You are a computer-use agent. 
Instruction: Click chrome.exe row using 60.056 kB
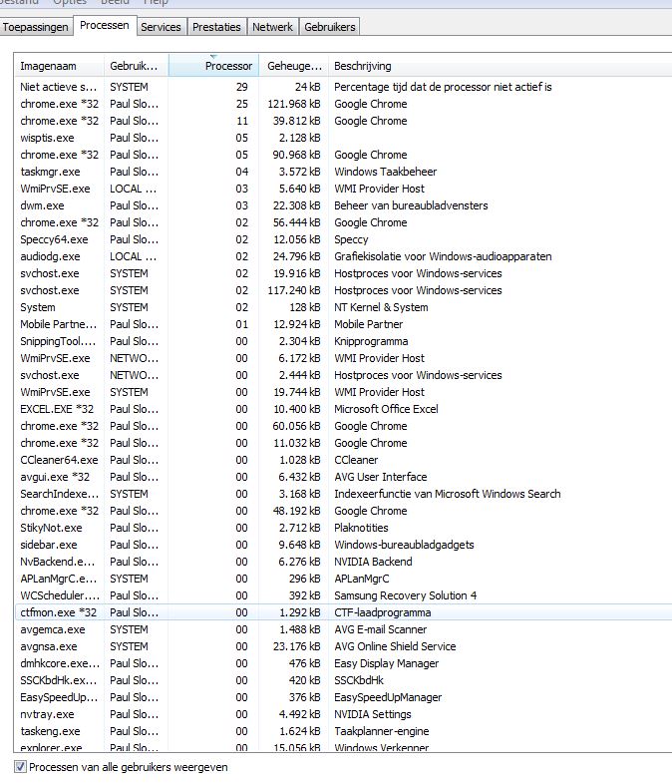pos(343,426)
